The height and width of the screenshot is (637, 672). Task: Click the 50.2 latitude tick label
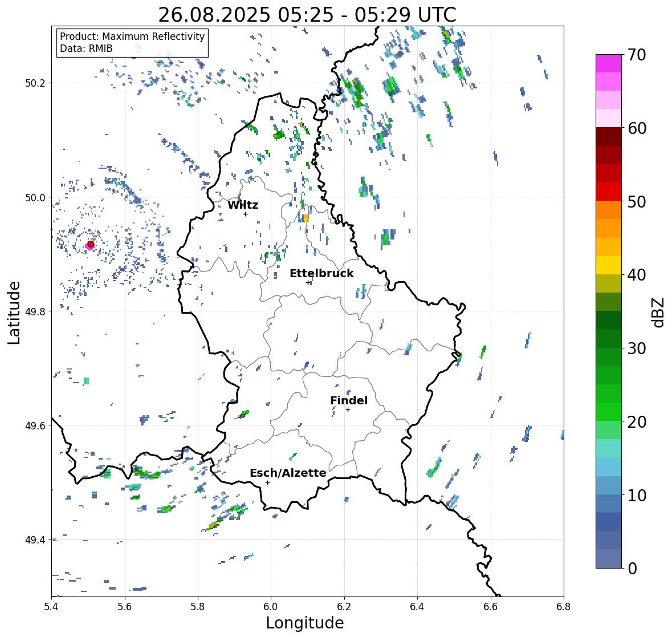35,83
